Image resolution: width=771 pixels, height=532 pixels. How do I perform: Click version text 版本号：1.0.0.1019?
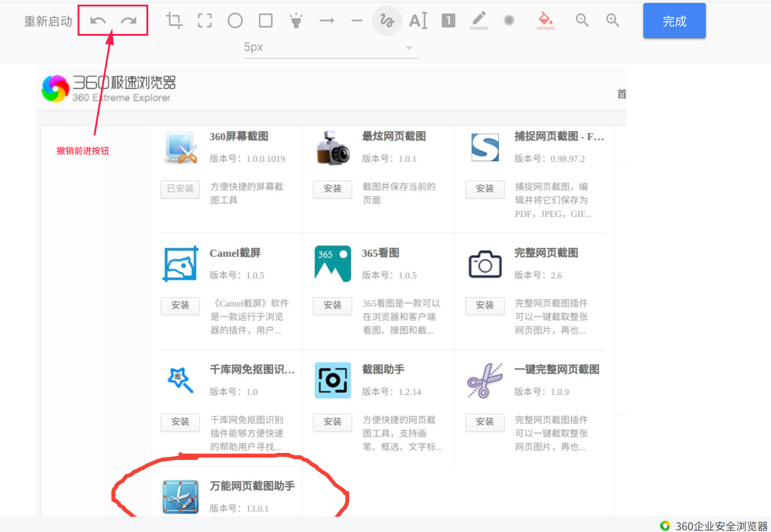[x=247, y=159]
